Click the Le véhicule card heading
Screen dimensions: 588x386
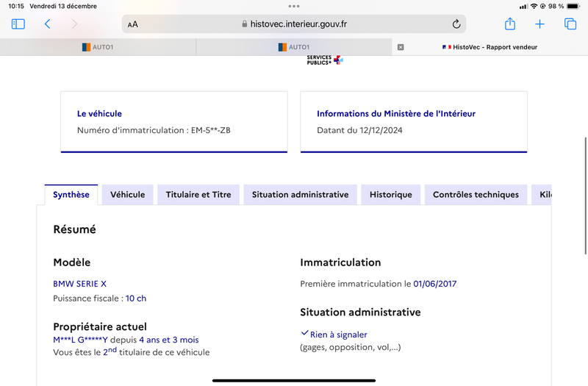99,114
